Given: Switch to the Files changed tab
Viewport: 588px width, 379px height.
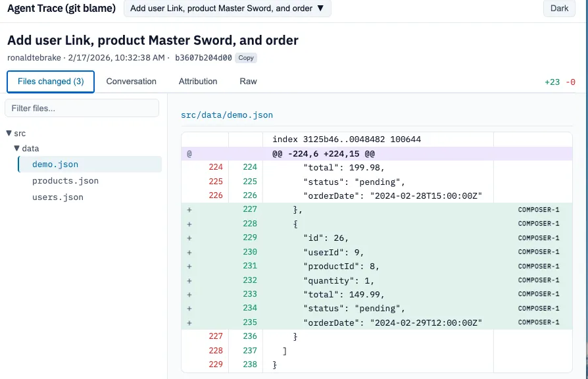Looking at the screenshot, I should [x=51, y=82].
